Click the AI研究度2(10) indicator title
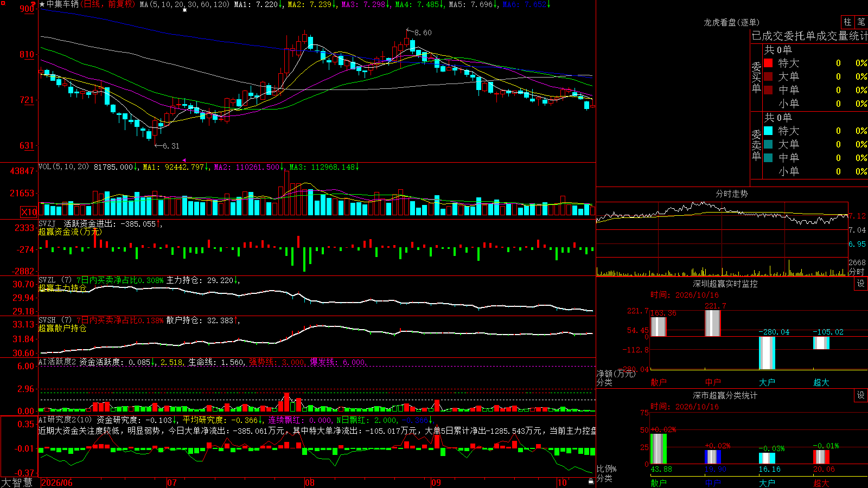 pyautogui.click(x=65, y=420)
